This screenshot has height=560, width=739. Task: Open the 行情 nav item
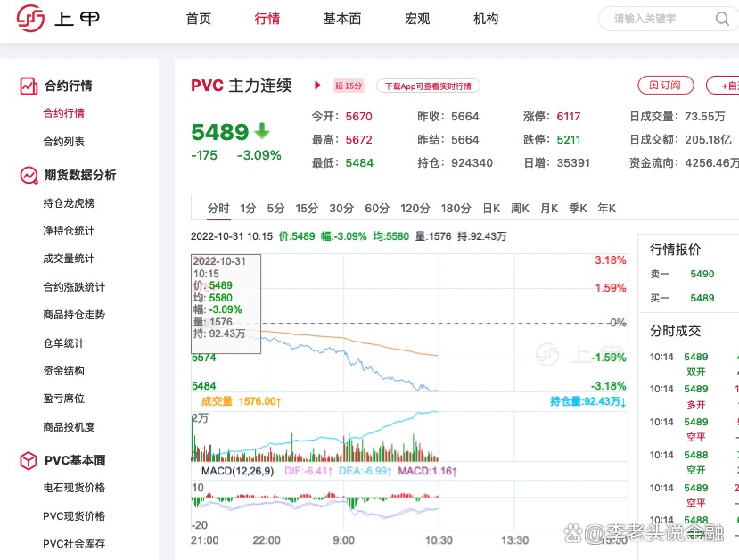coord(267,19)
